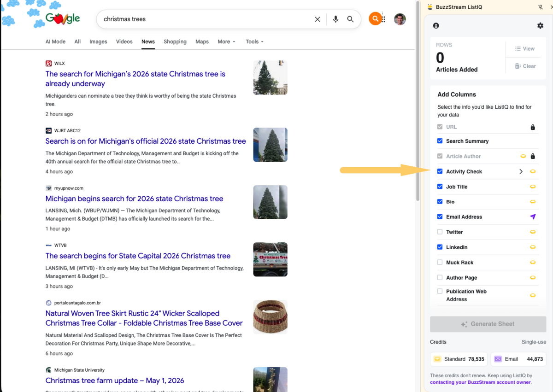The width and height of the screenshot is (553, 392).
Task: Switch to Videos tab
Action: point(124,41)
